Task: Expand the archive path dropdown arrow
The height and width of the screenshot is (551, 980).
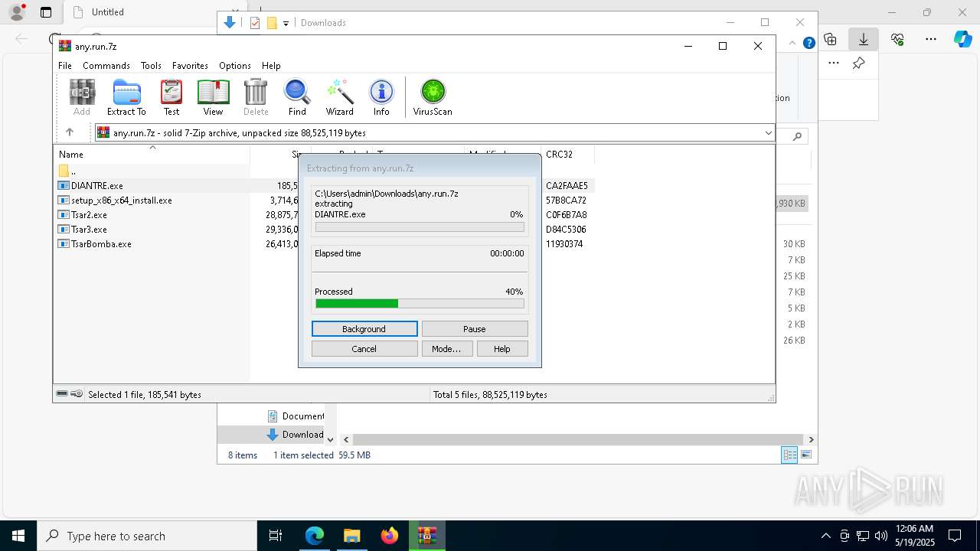Action: [x=768, y=133]
